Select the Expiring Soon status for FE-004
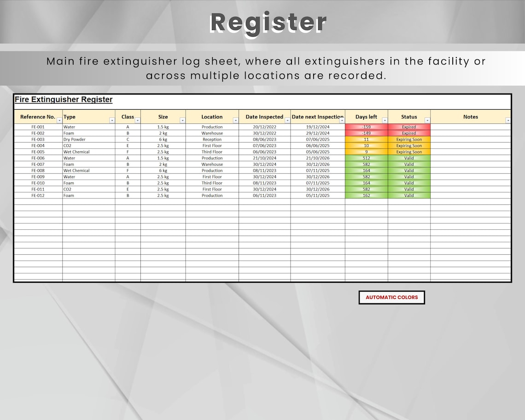 [x=409, y=146]
